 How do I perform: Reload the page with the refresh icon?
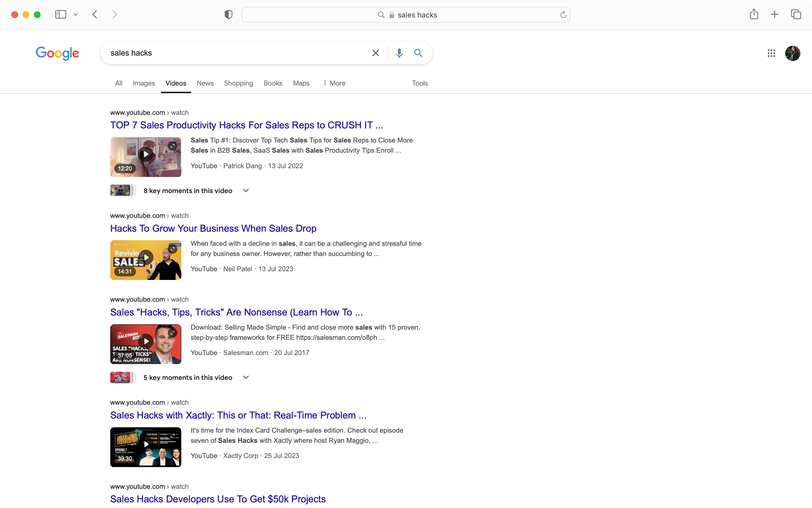point(563,14)
